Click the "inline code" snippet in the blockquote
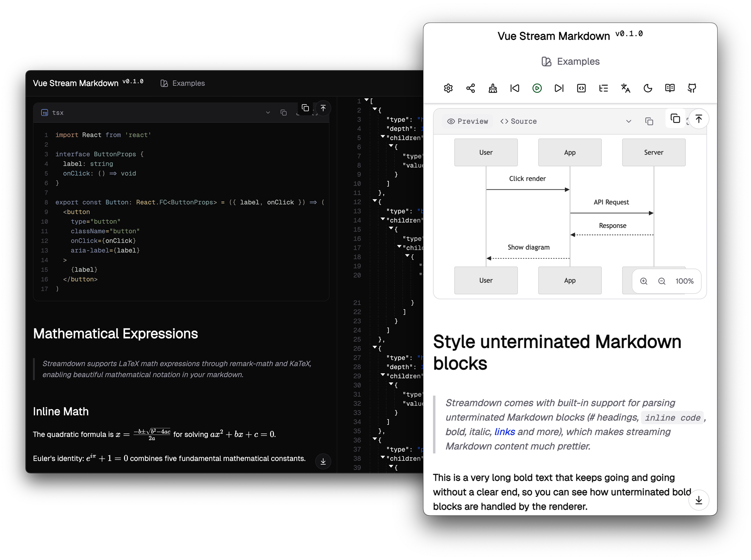This screenshot has width=751, height=560. pyautogui.click(x=672, y=418)
